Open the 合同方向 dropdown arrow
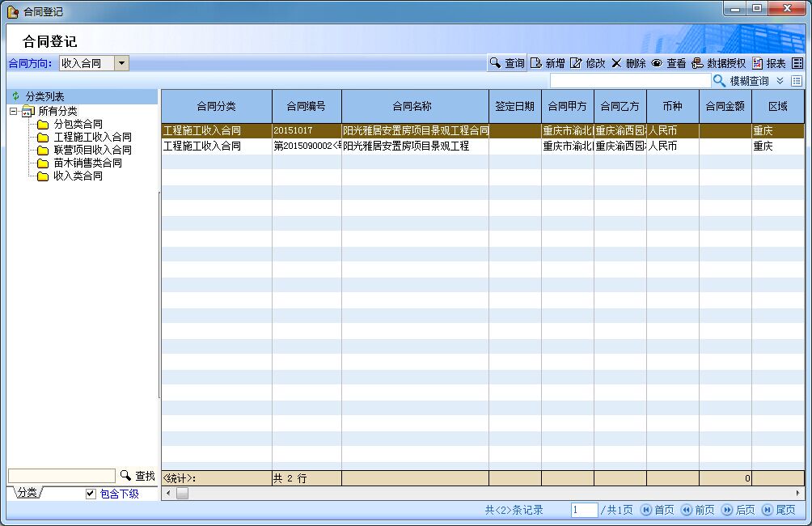 pyautogui.click(x=121, y=63)
